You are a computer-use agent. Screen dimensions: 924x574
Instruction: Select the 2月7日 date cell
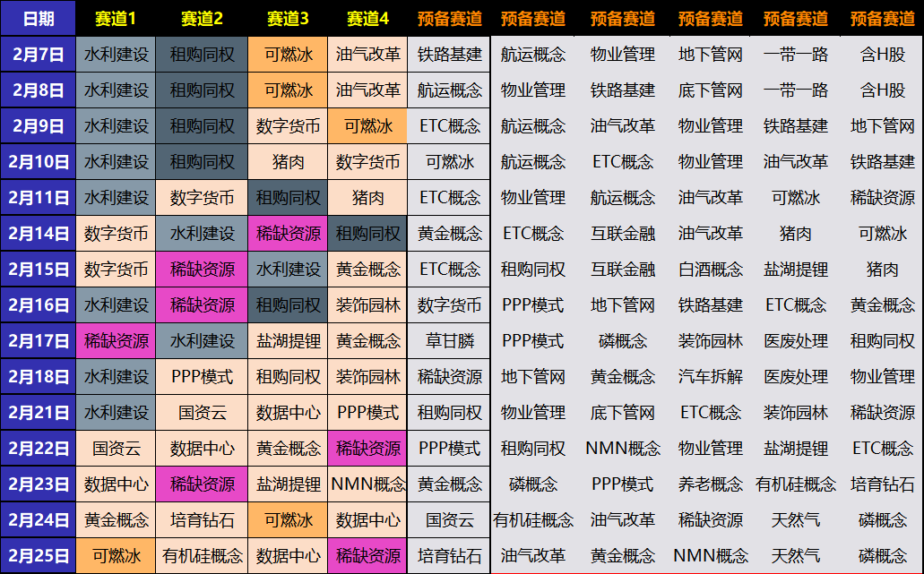click(x=39, y=54)
